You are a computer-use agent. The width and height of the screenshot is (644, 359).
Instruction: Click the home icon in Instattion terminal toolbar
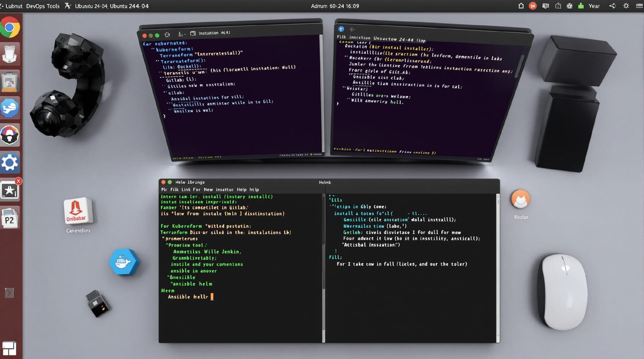[x=167, y=34]
